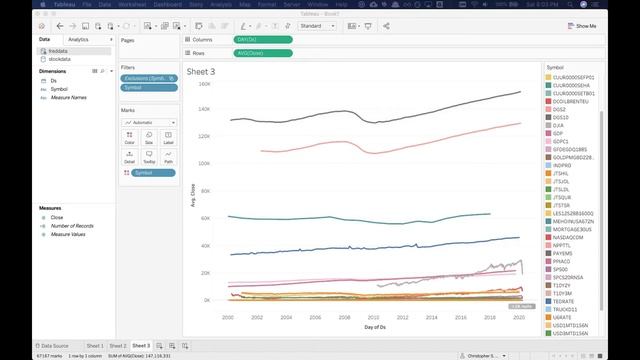Click the Highlight pen icon
The image size is (640, 360).
(x=243, y=26)
